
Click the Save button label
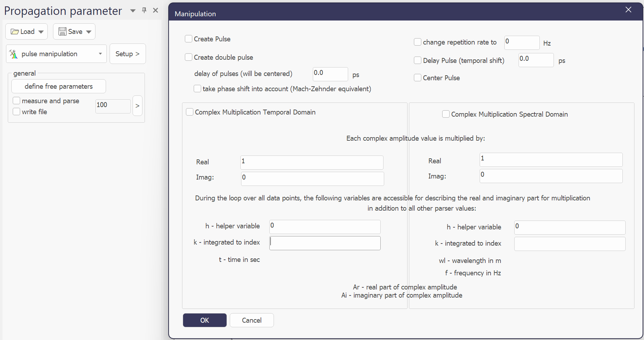[75, 32]
